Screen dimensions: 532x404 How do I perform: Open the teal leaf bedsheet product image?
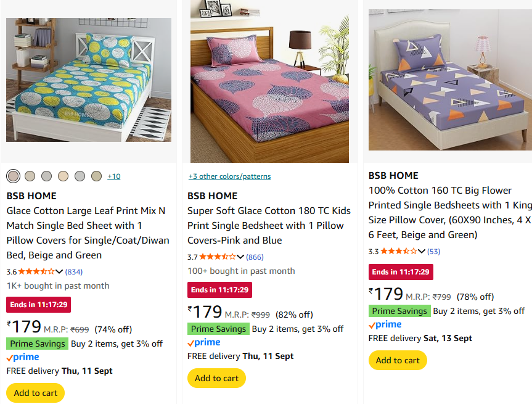(x=89, y=80)
